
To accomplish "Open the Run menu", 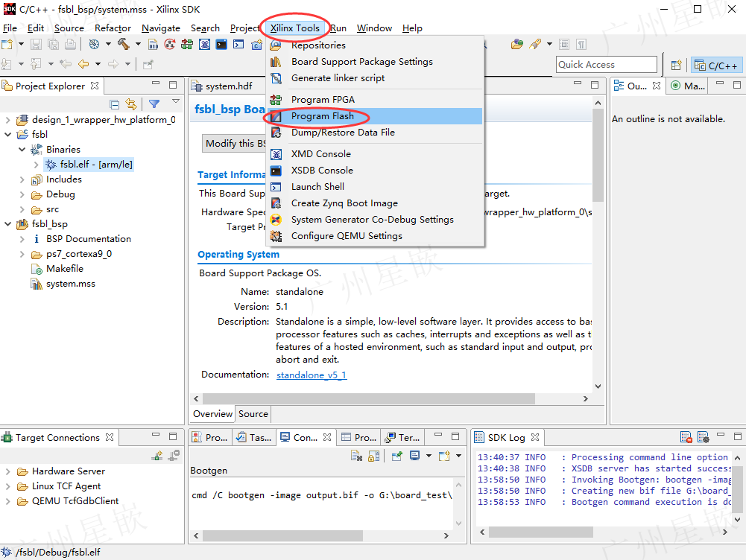I will (338, 28).
